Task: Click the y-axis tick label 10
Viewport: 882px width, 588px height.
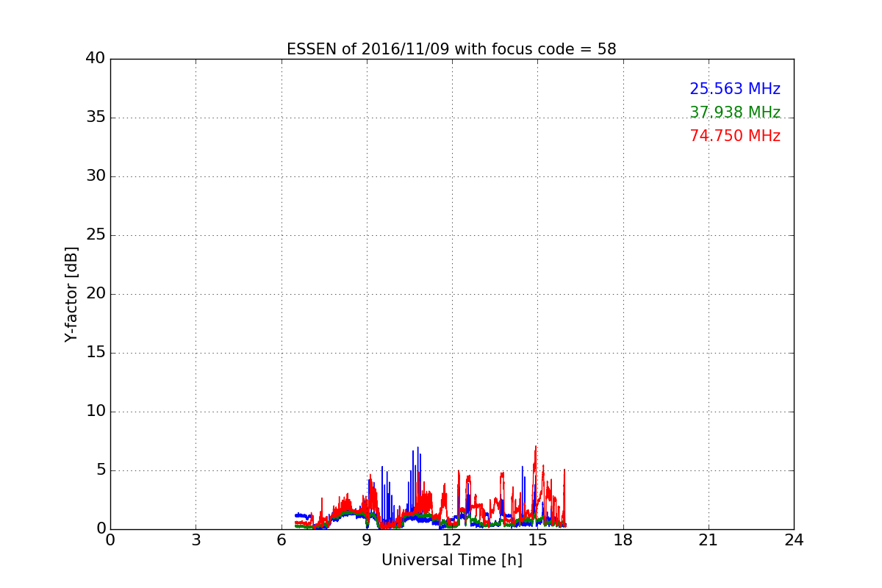Action: click(95, 412)
